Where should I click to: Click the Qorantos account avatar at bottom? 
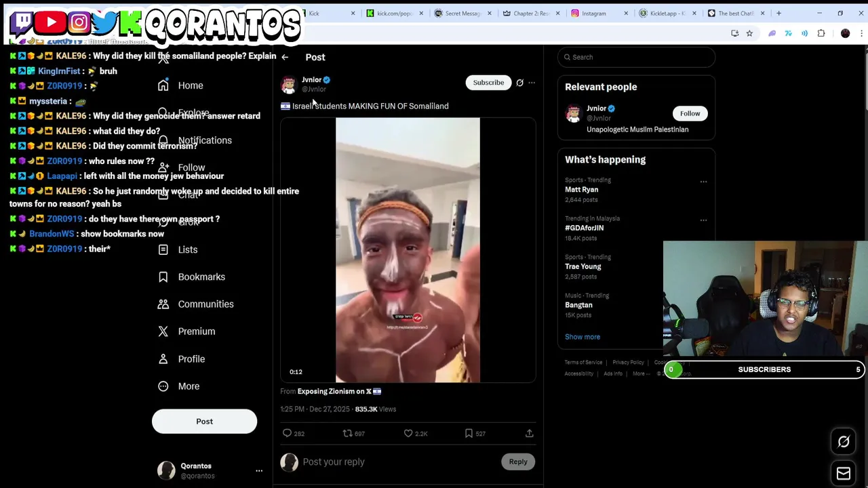pyautogui.click(x=166, y=470)
